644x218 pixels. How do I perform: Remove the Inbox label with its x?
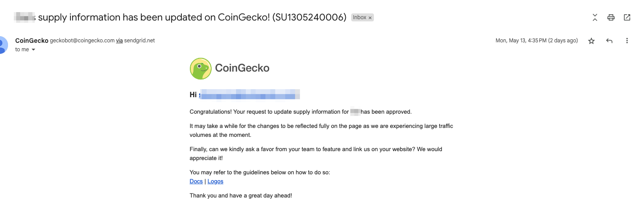[x=370, y=18]
